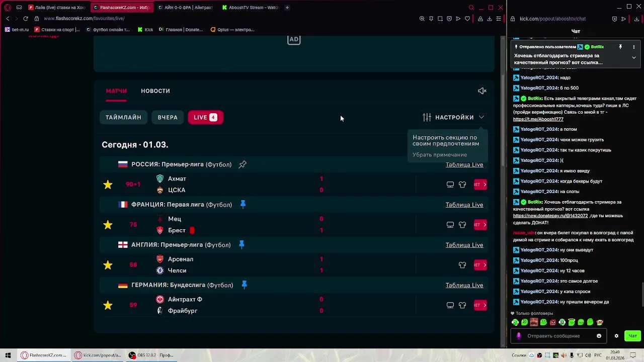This screenshot has width=644, height=362.
Task: Select the LIVE 4 filter
Action: tap(205, 117)
